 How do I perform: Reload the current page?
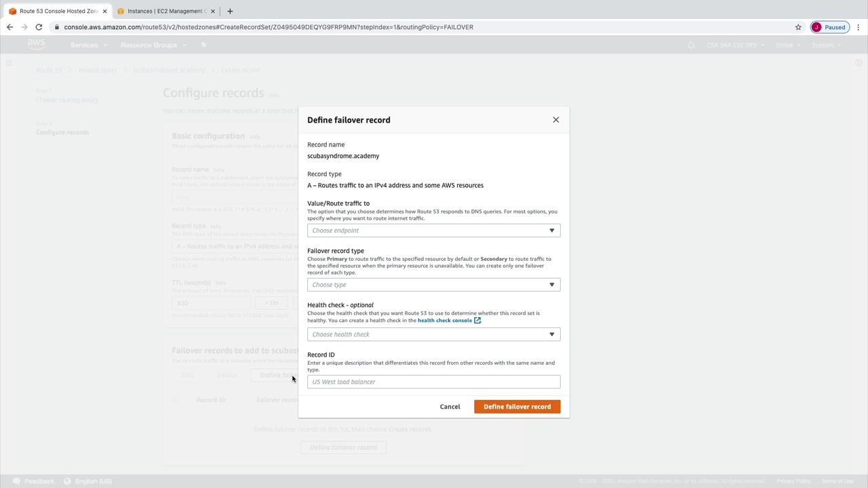pos(39,27)
